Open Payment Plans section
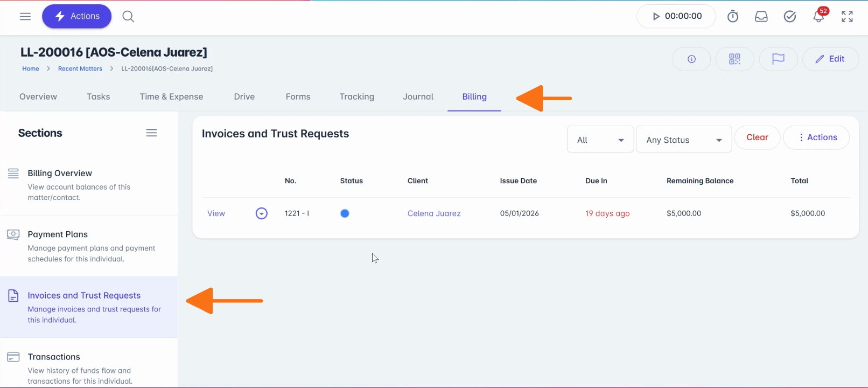The height and width of the screenshot is (388, 868). pyautogui.click(x=89, y=246)
